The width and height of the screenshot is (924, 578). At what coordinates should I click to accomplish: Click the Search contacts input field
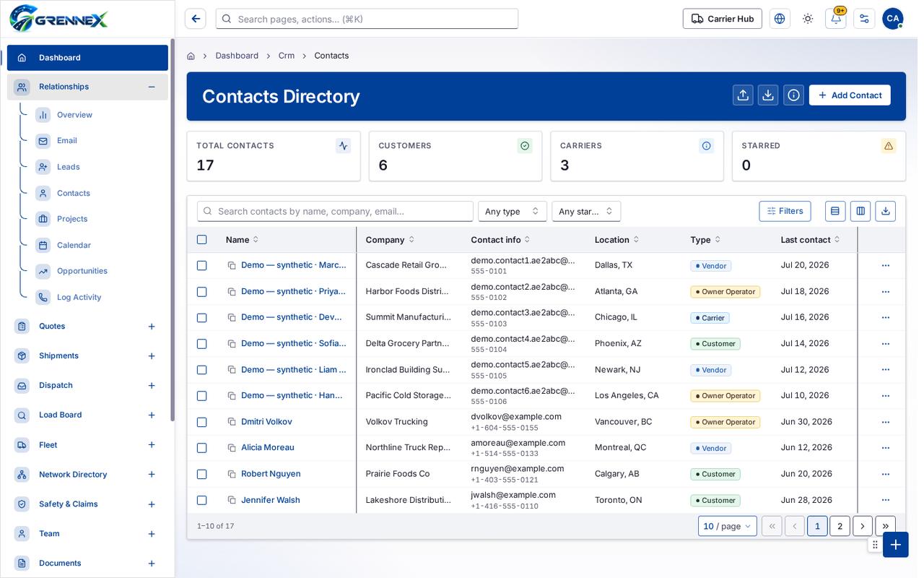335,211
